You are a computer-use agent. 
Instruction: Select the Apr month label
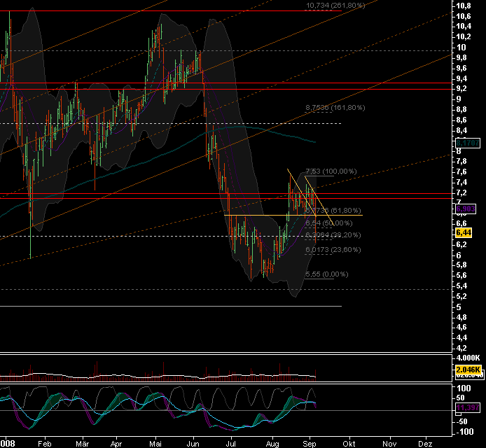116,444
